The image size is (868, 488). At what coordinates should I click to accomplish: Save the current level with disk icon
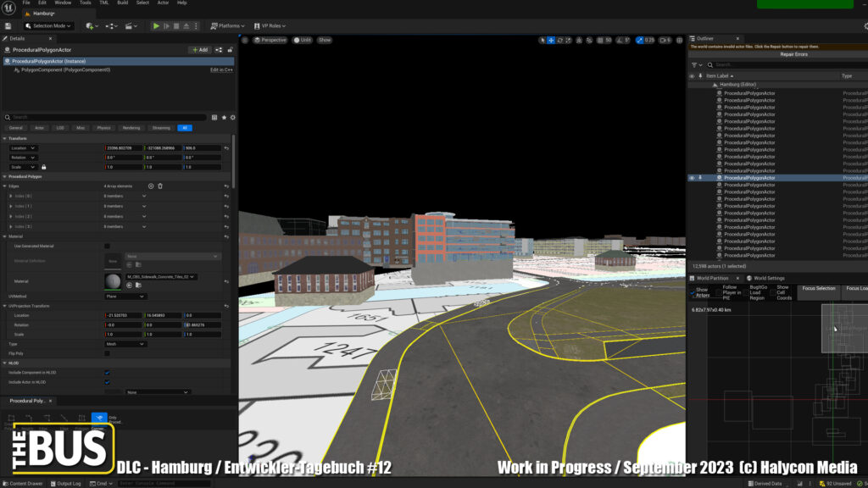pyautogui.click(x=9, y=26)
